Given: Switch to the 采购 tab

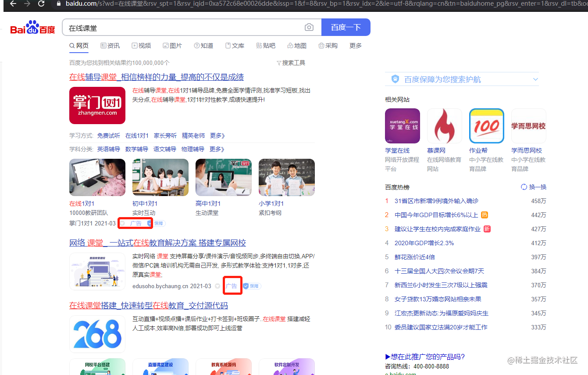Looking at the screenshot, I should [x=328, y=46].
